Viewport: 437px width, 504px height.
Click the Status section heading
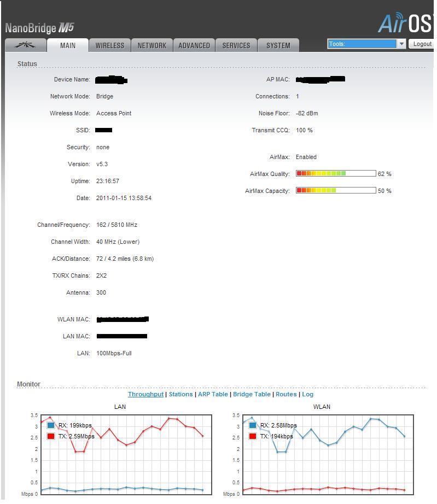[27, 63]
